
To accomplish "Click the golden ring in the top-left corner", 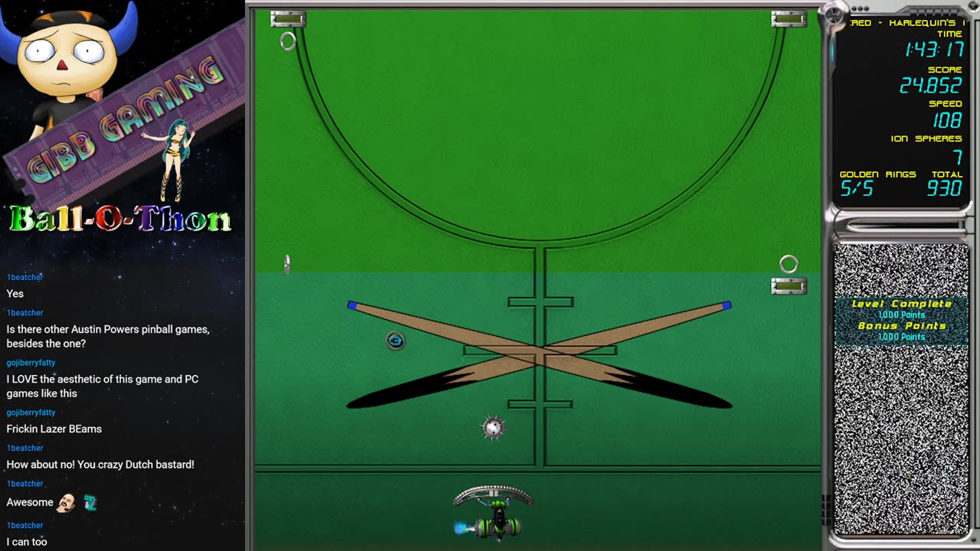I will [288, 41].
